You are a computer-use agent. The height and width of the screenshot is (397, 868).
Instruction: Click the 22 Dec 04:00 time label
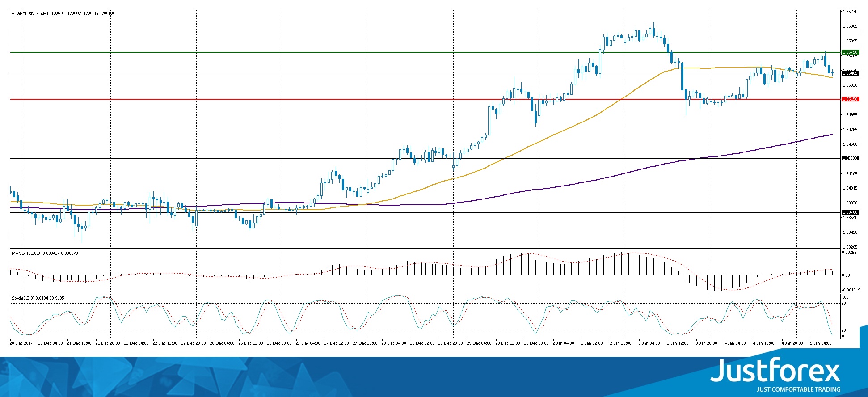(136, 343)
